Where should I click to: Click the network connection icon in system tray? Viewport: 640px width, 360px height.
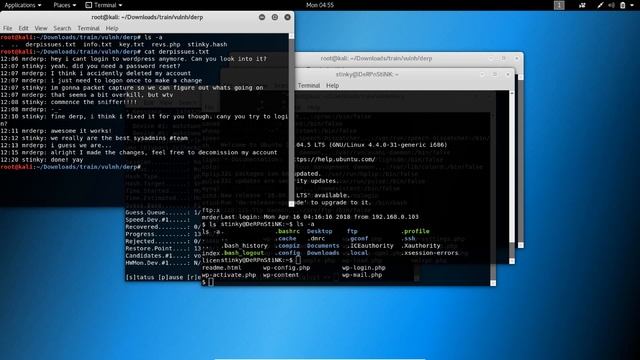click(x=582, y=5)
